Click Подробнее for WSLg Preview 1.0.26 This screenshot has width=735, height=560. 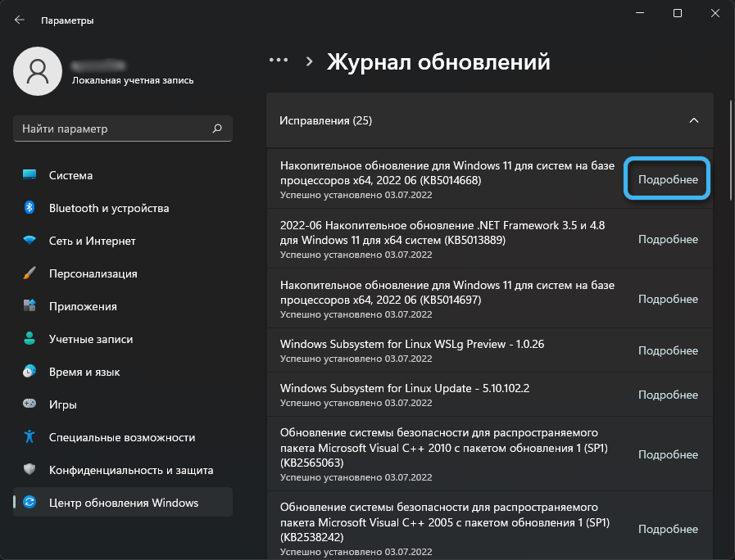pyautogui.click(x=668, y=350)
